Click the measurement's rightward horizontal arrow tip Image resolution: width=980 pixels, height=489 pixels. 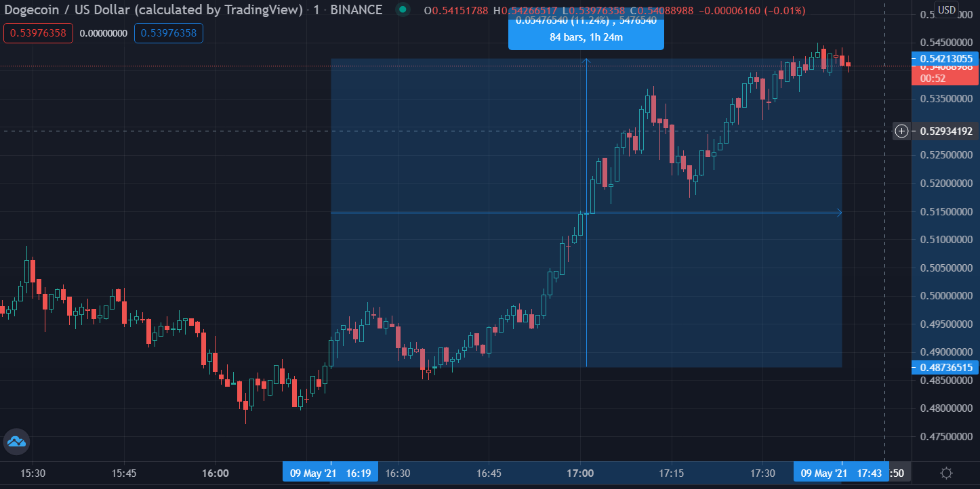(839, 213)
